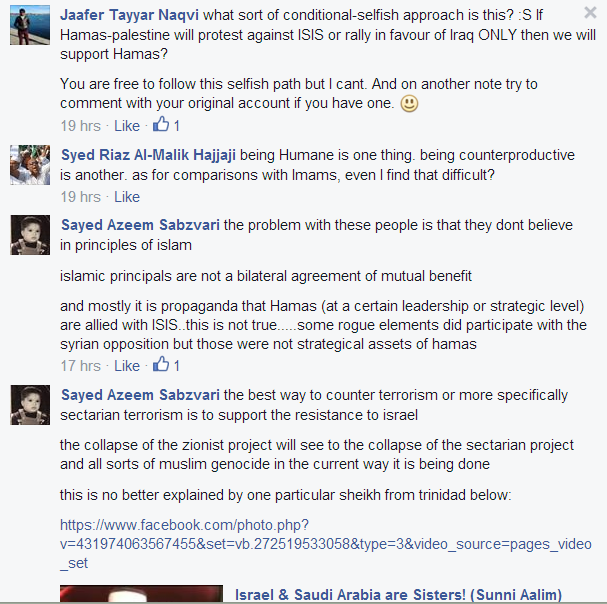Click the thumbs-up count on Jaafer's comment
Screen dimensions: 607x604
pos(166,125)
